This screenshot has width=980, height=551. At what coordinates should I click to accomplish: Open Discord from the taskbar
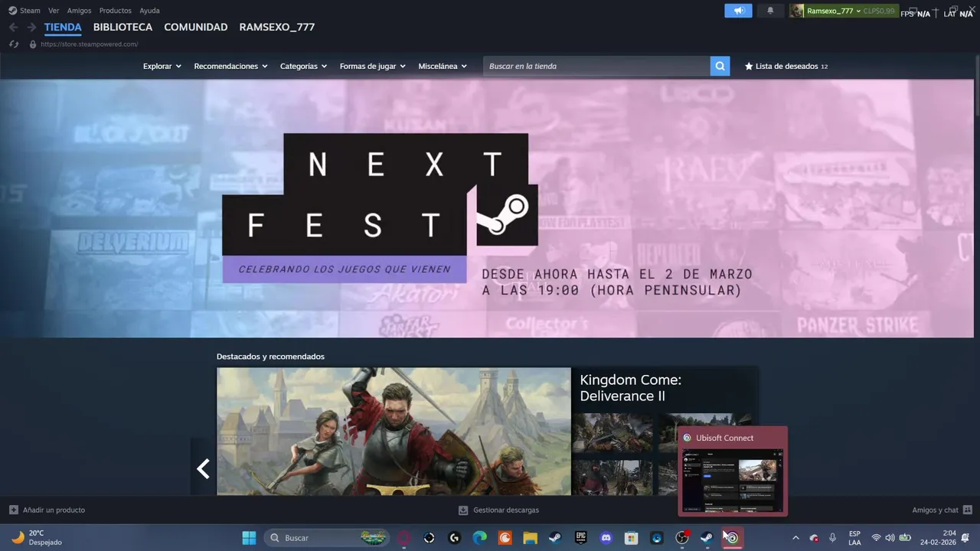pyautogui.click(x=606, y=538)
